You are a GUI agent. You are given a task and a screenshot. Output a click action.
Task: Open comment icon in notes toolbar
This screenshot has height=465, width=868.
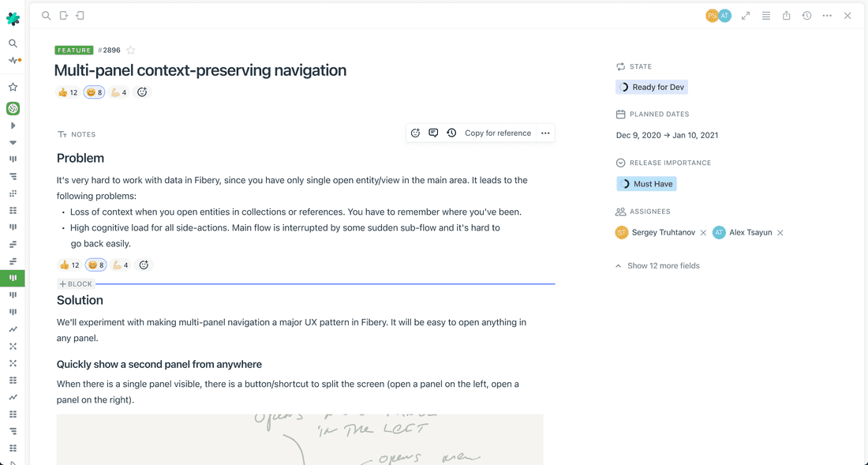pyautogui.click(x=433, y=133)
